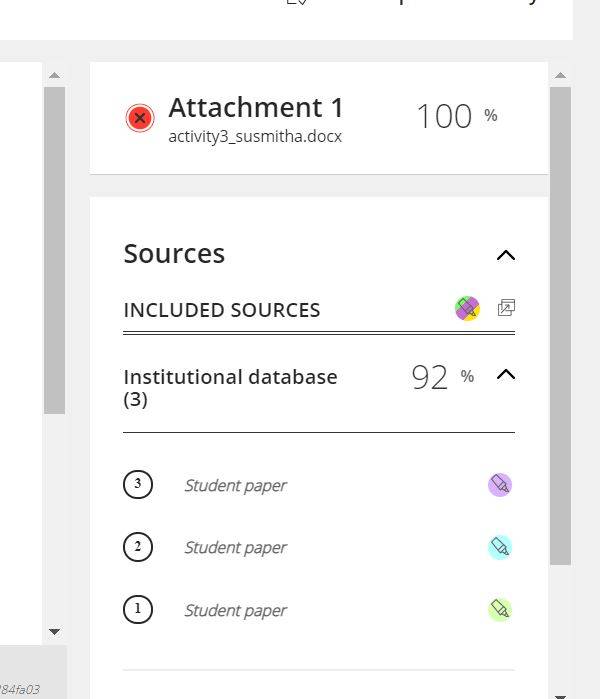The width and height of the screenshot is (600, 699).
Task: Open the second Student paper source link
Action: [x=235, y=548]
